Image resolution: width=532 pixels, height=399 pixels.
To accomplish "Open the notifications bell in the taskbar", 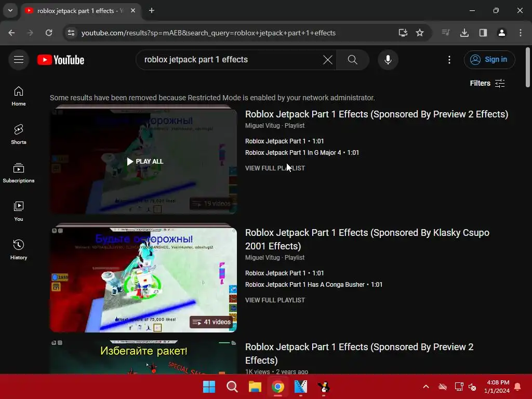I will [x=518, y=387].
